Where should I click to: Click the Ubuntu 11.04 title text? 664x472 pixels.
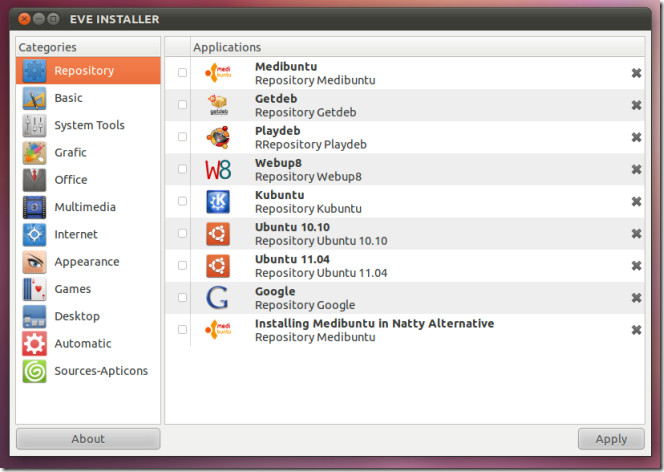292,259
